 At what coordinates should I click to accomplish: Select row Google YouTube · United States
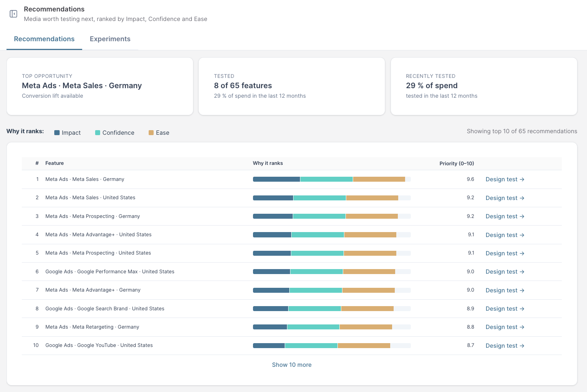click(x=292, y=345)
